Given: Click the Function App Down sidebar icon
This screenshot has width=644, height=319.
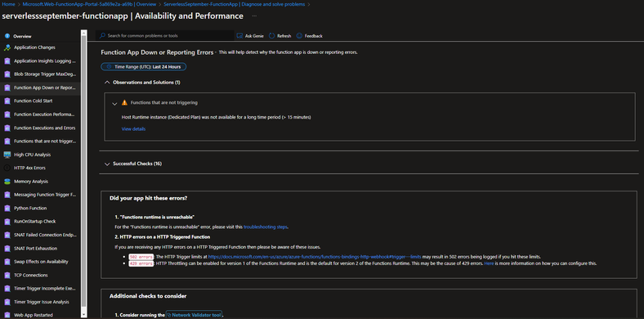Looking at the screenshot, I should [7, 88].
